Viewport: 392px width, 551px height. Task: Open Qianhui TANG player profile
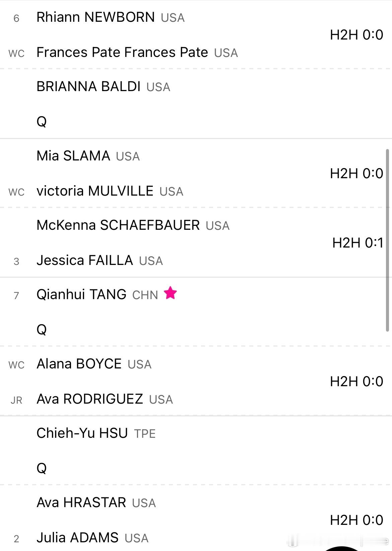point(81,294)
